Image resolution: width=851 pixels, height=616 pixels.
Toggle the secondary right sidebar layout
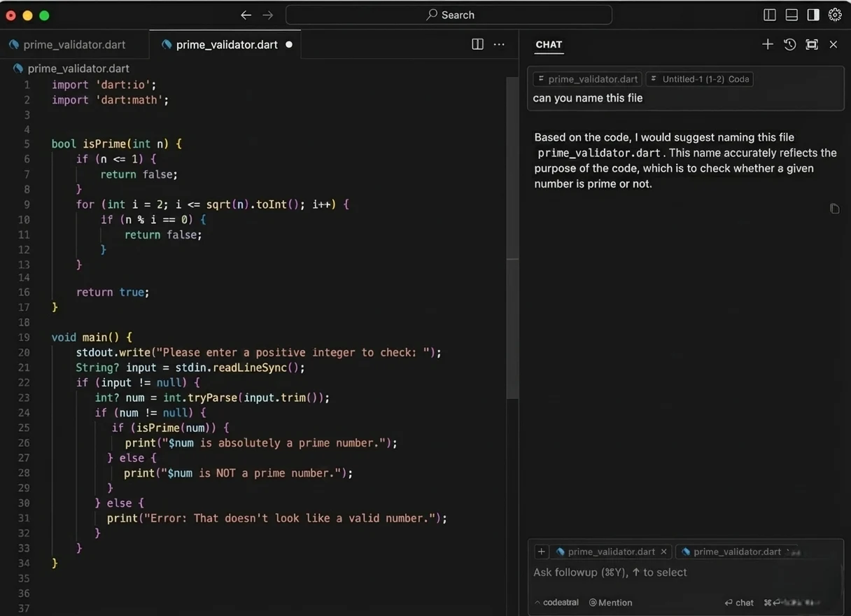pos(813,15)
